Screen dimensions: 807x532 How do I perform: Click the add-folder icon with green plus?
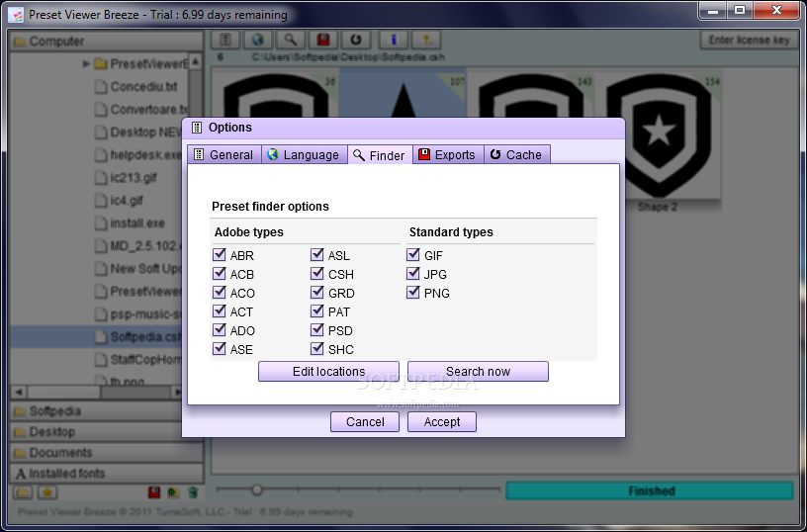[x=173, y=492]
